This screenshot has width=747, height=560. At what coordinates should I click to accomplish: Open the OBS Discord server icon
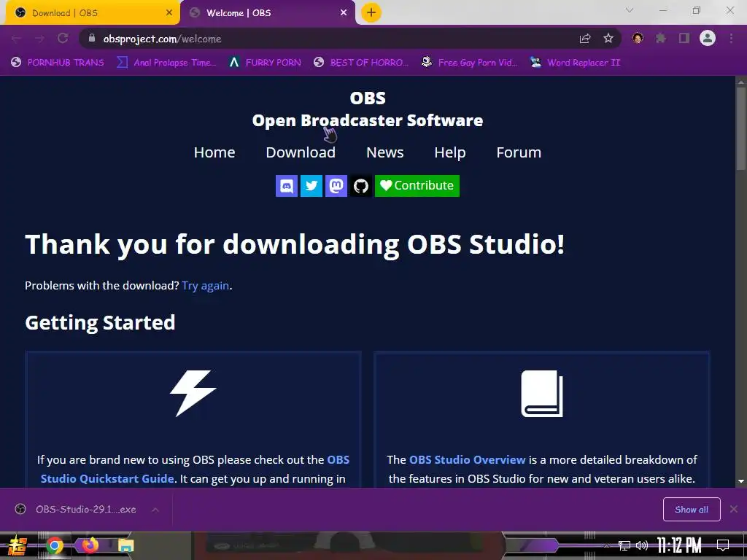286,186
